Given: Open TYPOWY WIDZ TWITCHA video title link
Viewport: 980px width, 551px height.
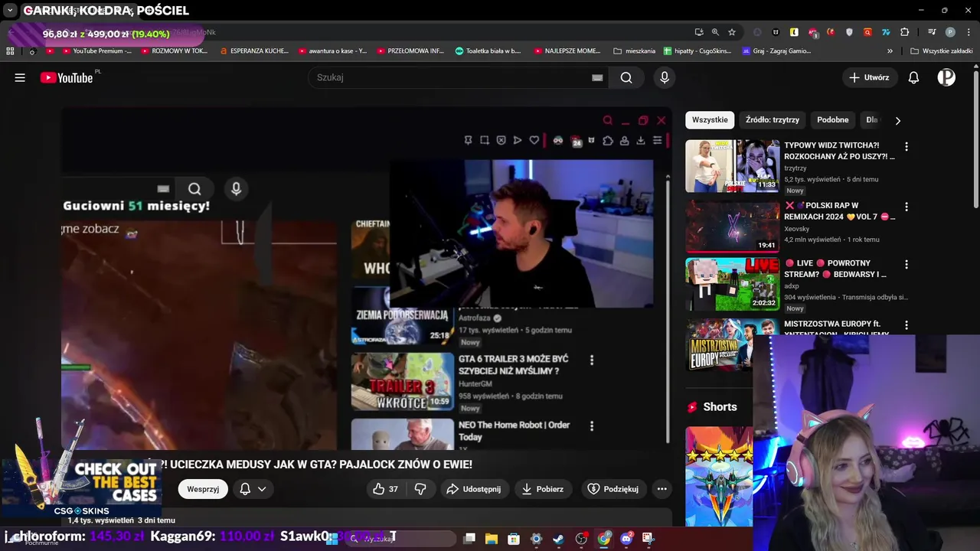Looking at the screenshot, I should pyautogui.click(x=839, y=151).
